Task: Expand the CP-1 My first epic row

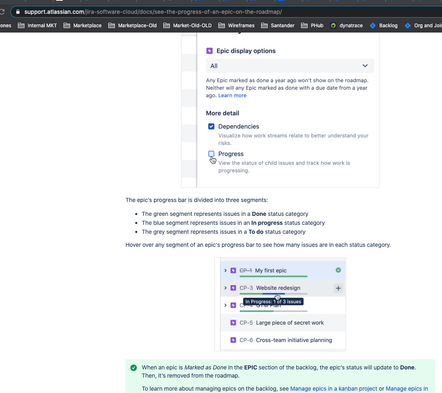Action: coord(225,270)
